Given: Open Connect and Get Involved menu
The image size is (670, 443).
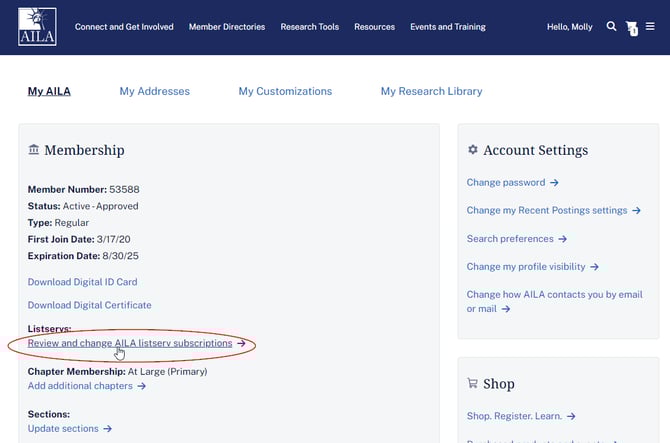Looking at the screenshot, I should 124,27.
